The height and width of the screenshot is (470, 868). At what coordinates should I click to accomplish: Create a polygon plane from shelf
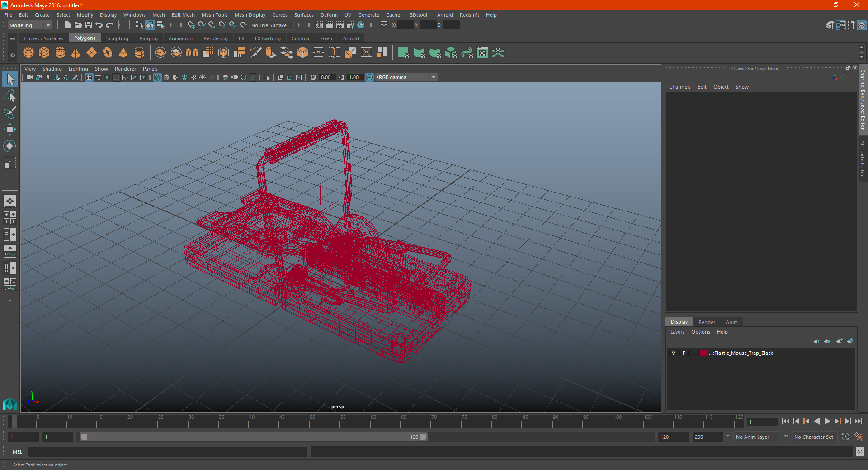pos(92,53)
